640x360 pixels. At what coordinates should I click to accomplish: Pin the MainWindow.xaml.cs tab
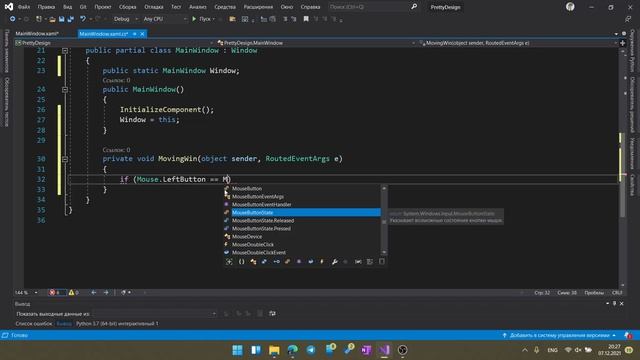[x=135, y=34]
